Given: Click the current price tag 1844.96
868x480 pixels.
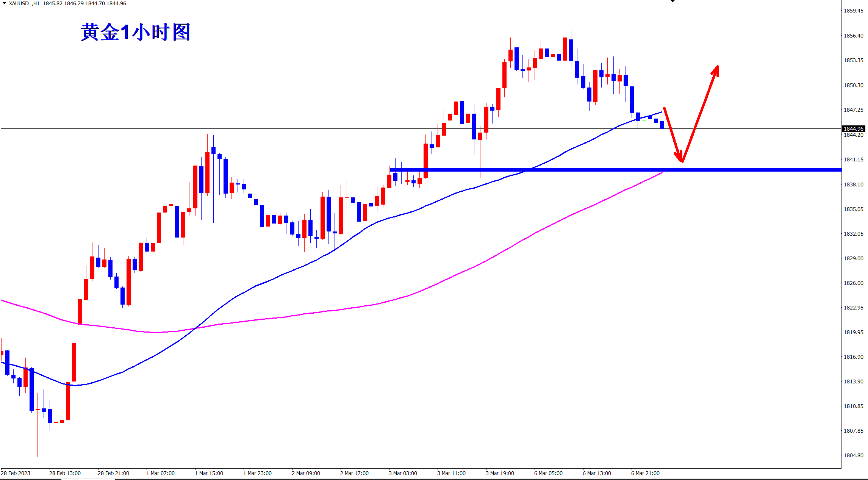Looking at the screenshot, I should pos(853,129).
